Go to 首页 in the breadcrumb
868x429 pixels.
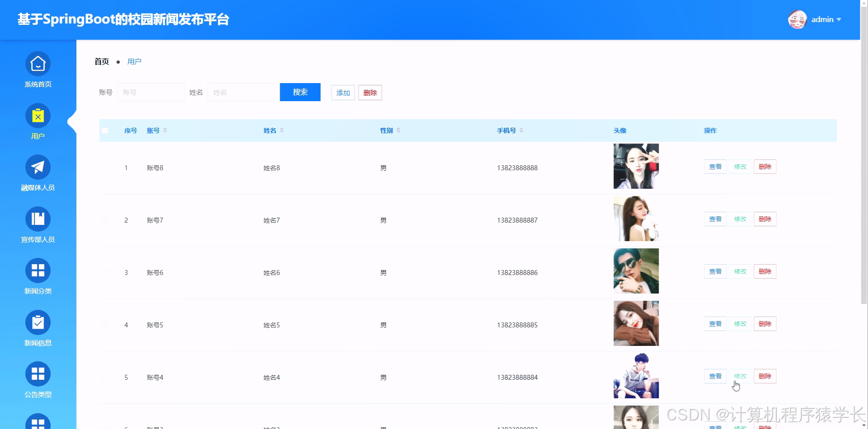pyautogui.click(x=101, y=61)
